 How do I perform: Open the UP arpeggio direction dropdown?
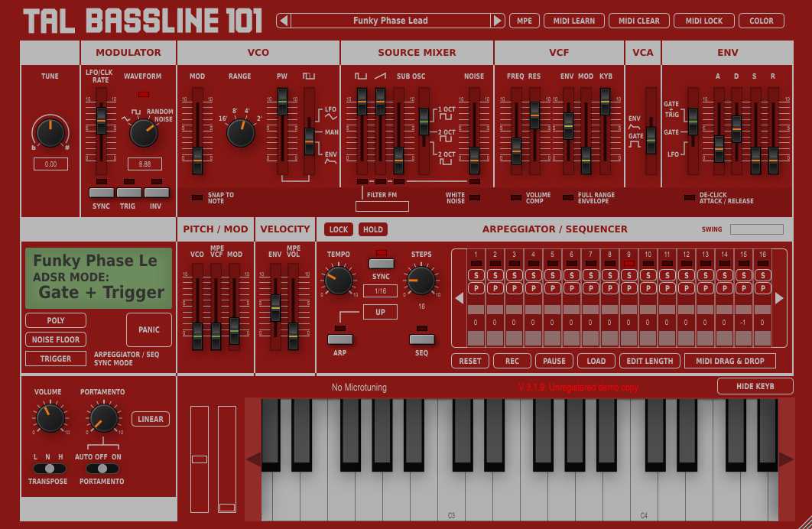(380, 312)
